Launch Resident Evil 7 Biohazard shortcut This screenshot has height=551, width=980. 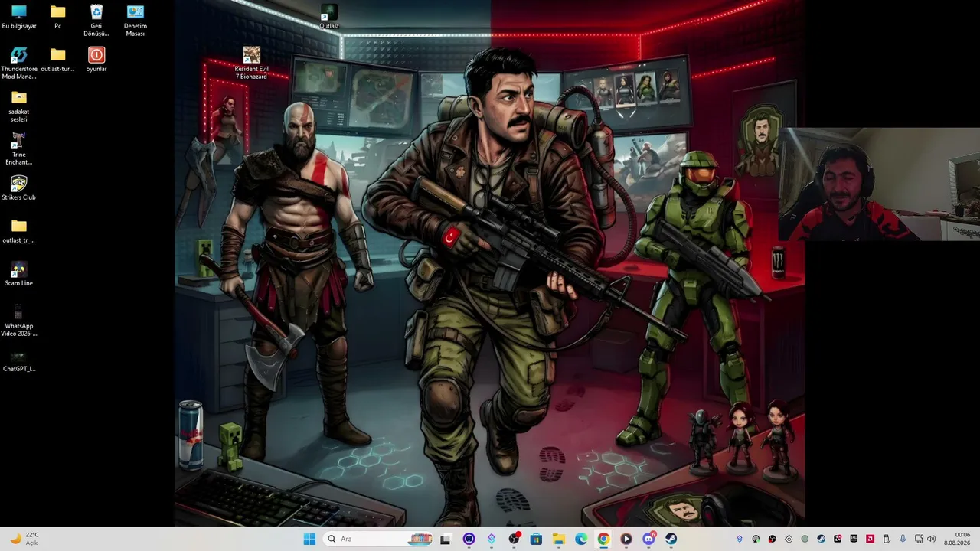coord(251,64)
